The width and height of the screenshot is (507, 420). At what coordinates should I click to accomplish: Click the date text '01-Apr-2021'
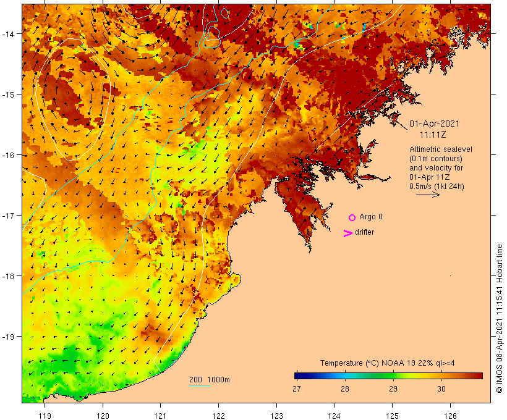tap(434, 124)
